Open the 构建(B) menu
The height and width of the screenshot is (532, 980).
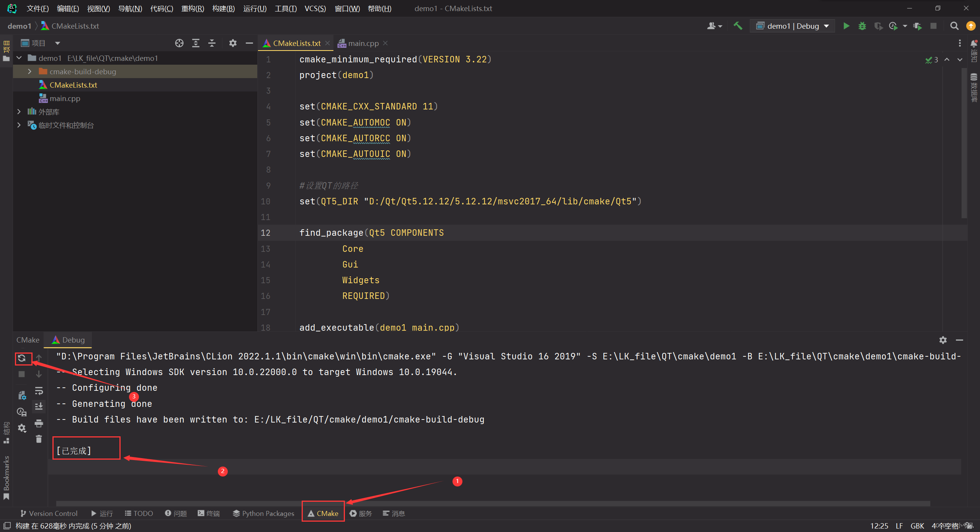[223, 8]
